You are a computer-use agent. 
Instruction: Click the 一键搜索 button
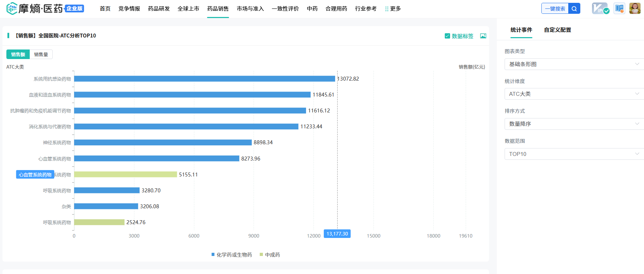(x=555, y=9)
